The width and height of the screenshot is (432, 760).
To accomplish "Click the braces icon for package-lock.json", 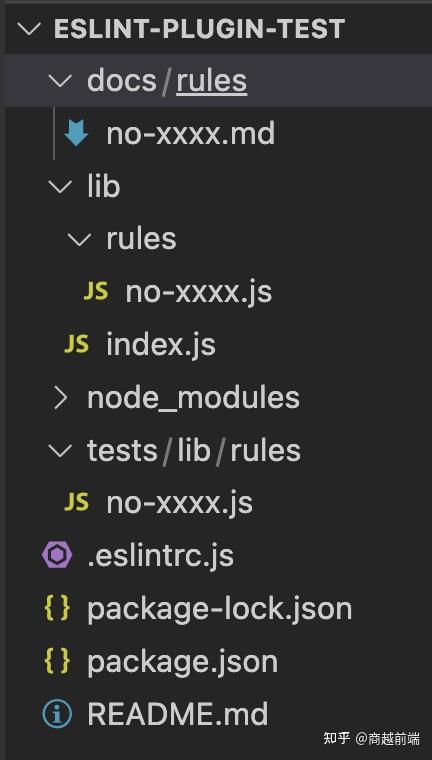I will click(57, 608).
